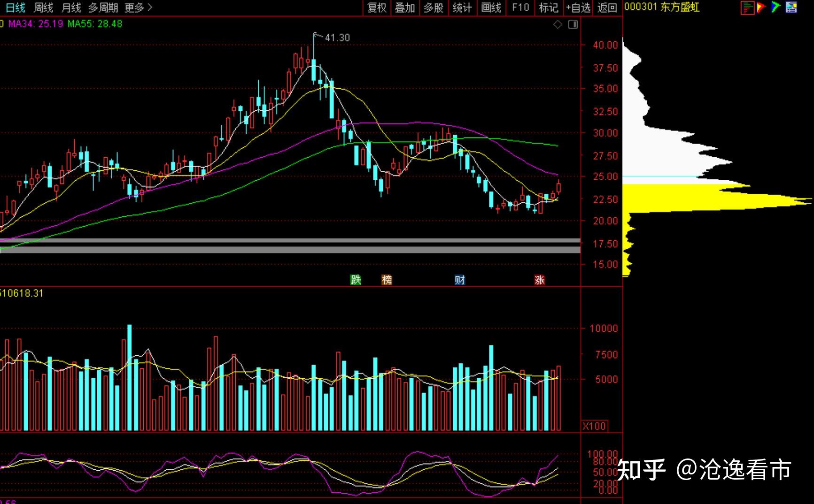Click the 25.00 price axis label

pyautogui.click(x=605, y=176)
